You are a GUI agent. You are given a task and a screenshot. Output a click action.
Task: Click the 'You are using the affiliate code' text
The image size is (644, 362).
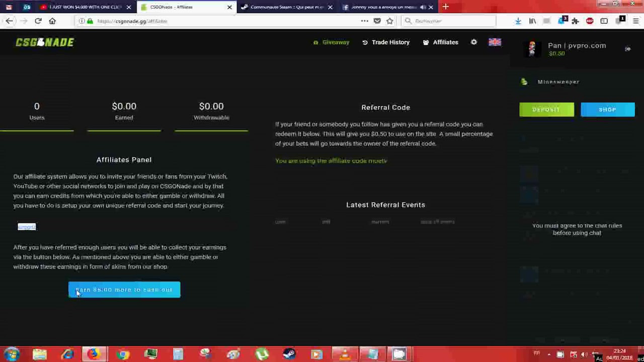pyautogui.click(x=331, y=161)
